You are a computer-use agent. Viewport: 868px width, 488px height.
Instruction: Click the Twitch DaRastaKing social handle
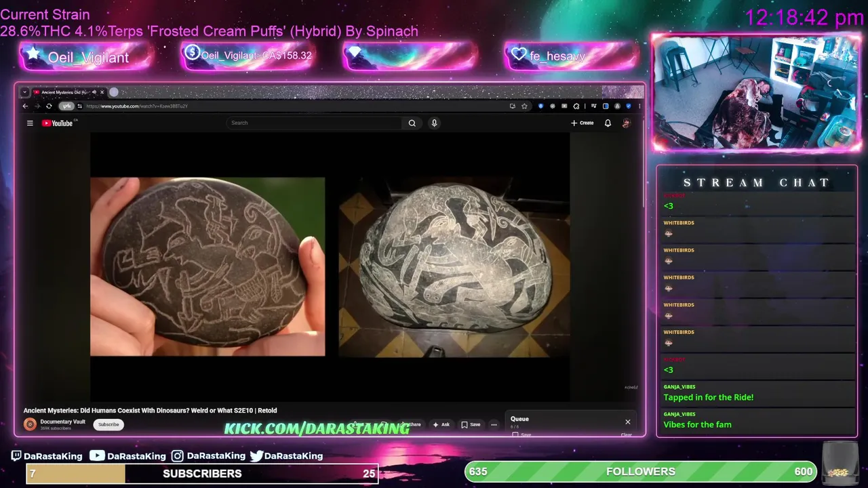(x=46, y=456)
